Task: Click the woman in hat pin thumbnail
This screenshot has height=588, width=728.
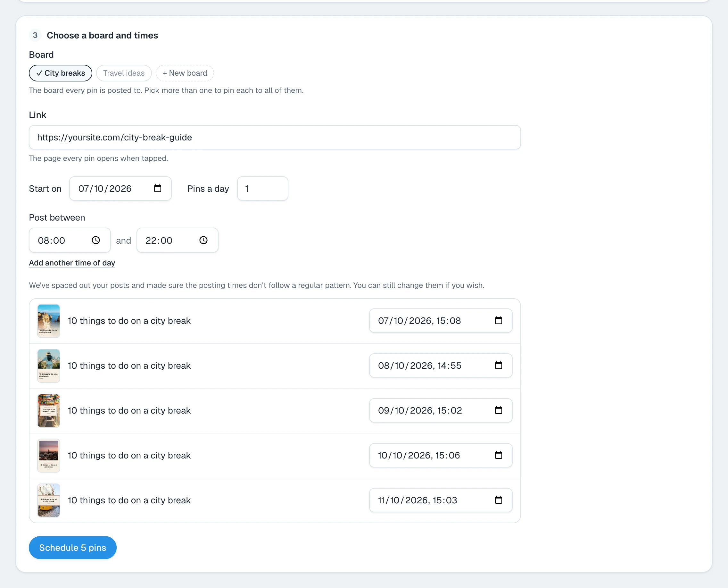Action: click(x=49, y=366)
